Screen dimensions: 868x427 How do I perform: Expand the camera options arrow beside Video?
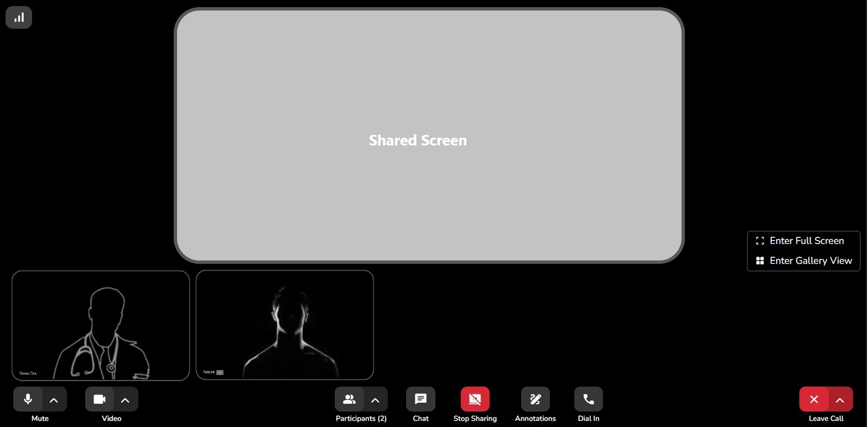tap(125, 400)
